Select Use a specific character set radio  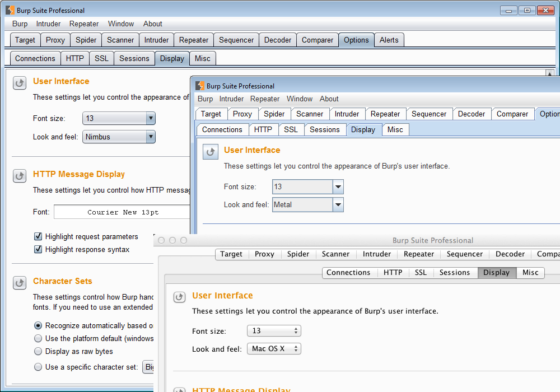38,367
